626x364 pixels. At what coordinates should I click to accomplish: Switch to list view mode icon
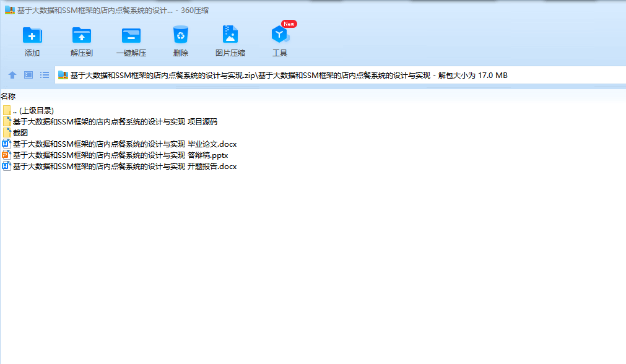(45, 75)
